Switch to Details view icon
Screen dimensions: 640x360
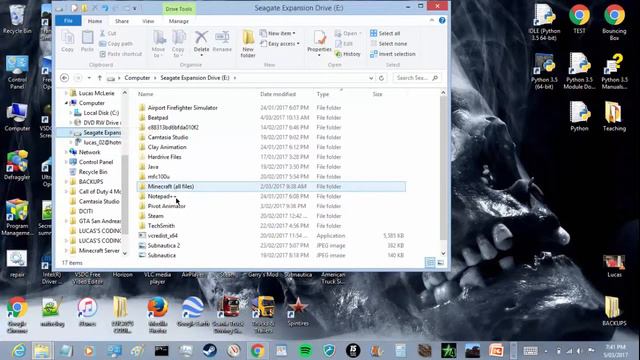click(430, 262)
